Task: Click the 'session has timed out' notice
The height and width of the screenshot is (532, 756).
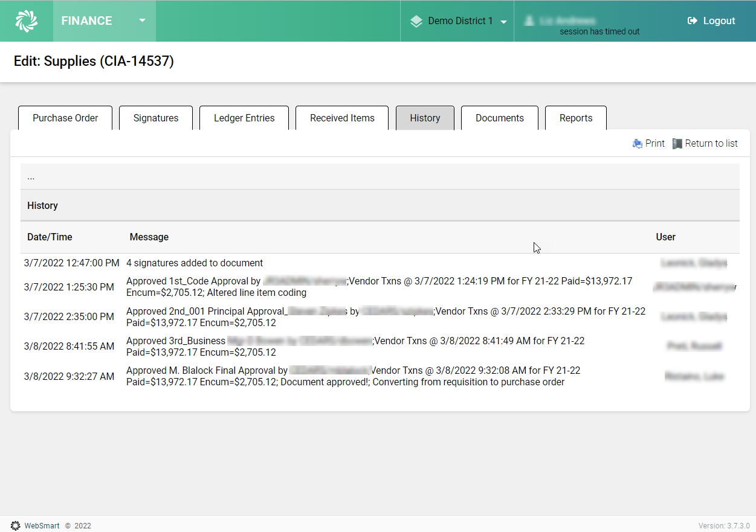Action: (599, 31)
